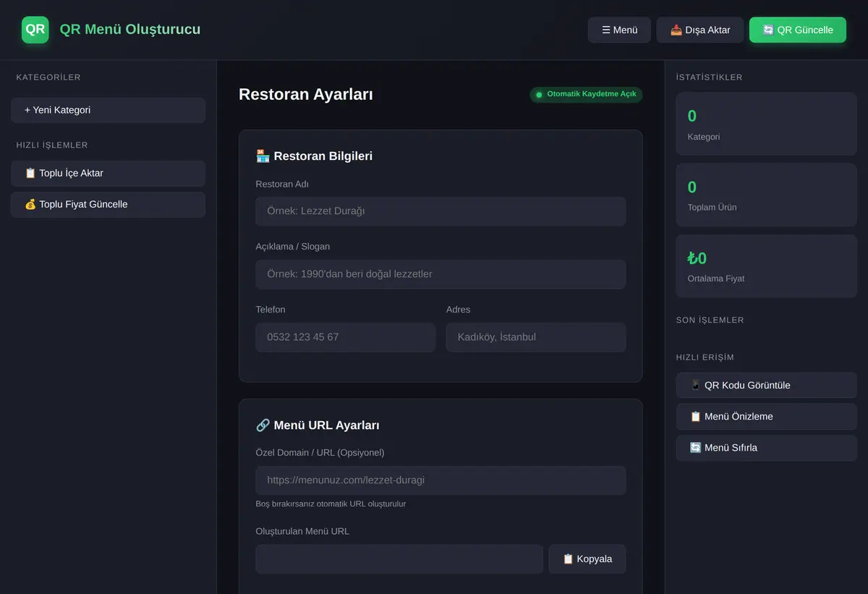Focus the Restoran Adı input field

tap(441, 211)
